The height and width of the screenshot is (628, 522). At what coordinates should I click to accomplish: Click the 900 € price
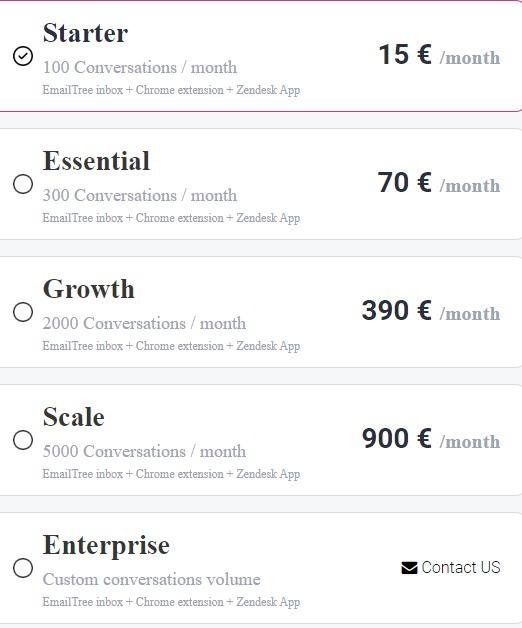tap(397, 438)
